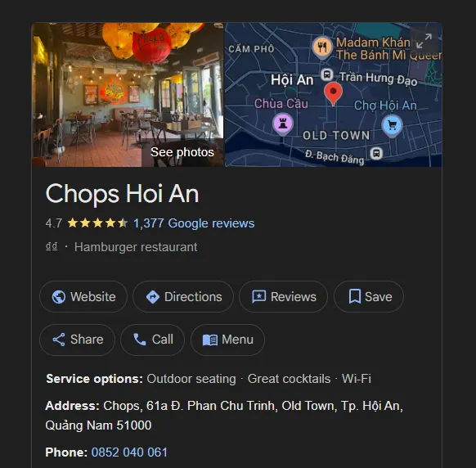Click the Madam Khánh restaurant fork-and-knife marker
The width and height of the screenshot is (476, 468).
[x=322, y=47]
